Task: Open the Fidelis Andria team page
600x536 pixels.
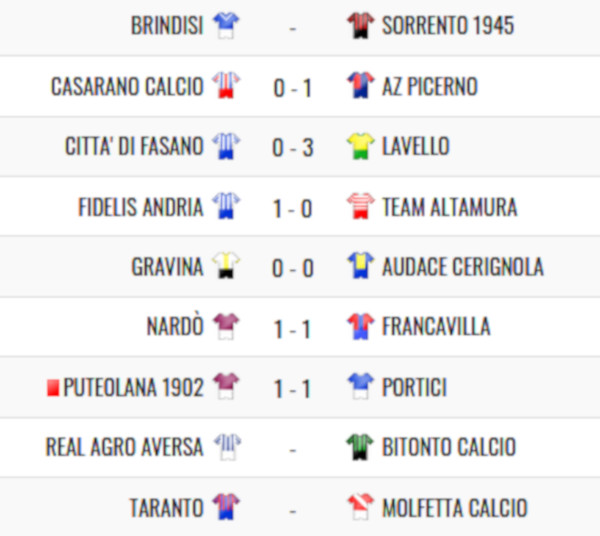Action: point(140,207)
